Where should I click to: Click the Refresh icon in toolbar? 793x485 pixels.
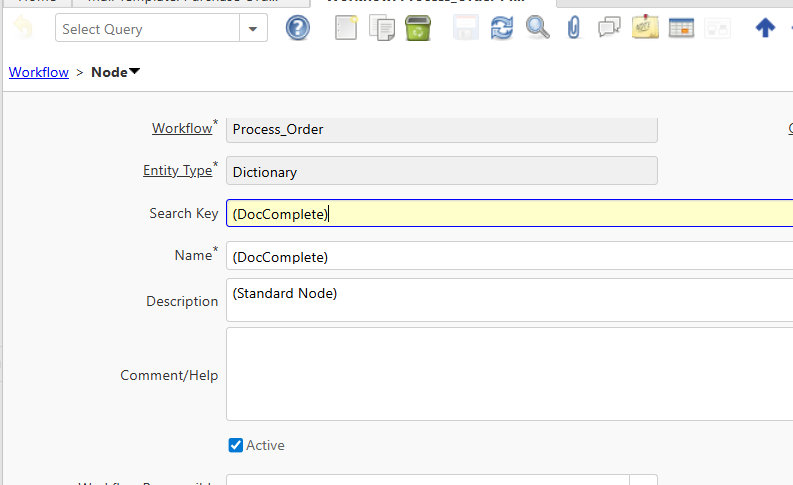pyautogui.click(x=502, y=28)
